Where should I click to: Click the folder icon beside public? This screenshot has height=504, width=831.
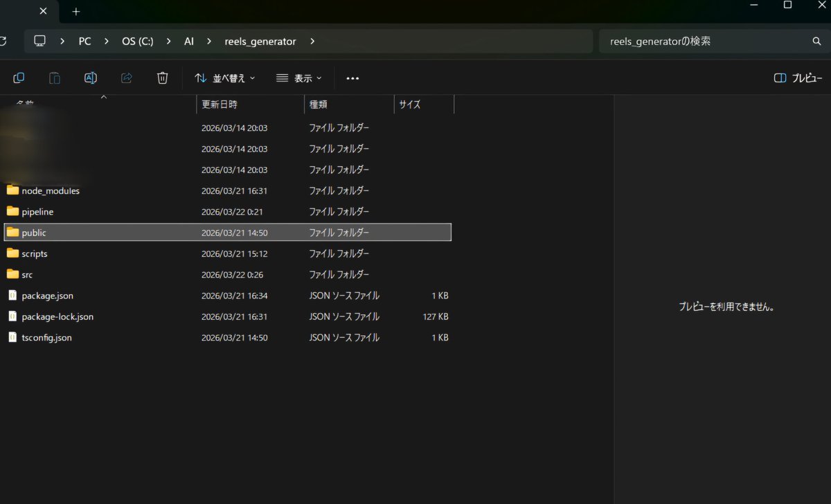tap(12, 233)
